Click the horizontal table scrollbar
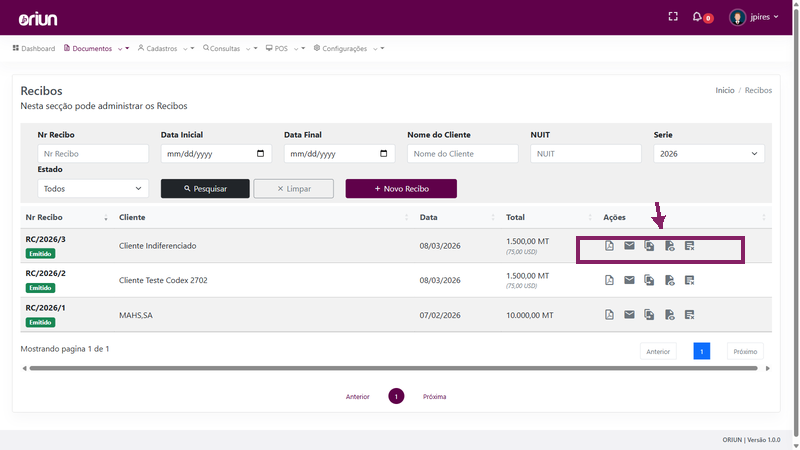 click(393, 368)
